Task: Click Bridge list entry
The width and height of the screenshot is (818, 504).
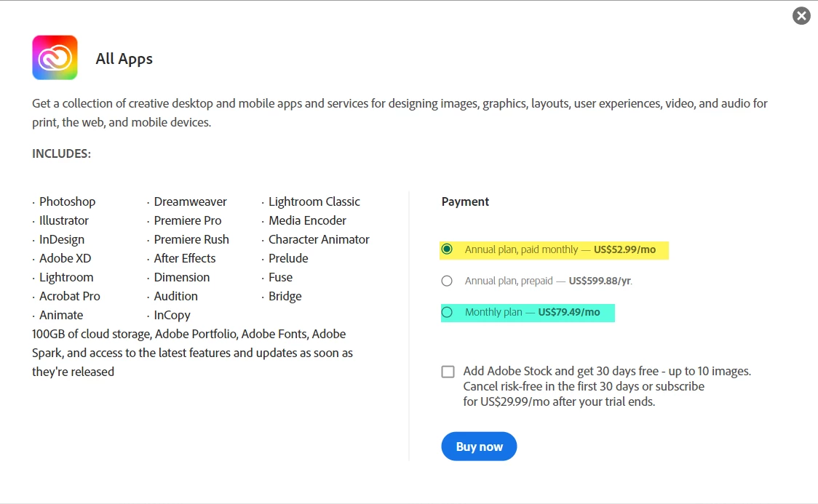Action: 285,296
